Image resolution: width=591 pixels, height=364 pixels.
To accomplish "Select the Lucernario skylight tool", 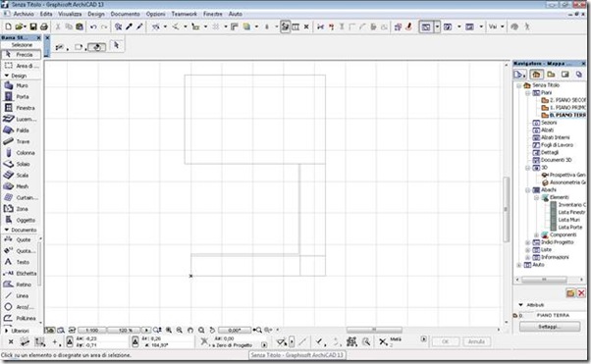I will click(x=21, y=119).
